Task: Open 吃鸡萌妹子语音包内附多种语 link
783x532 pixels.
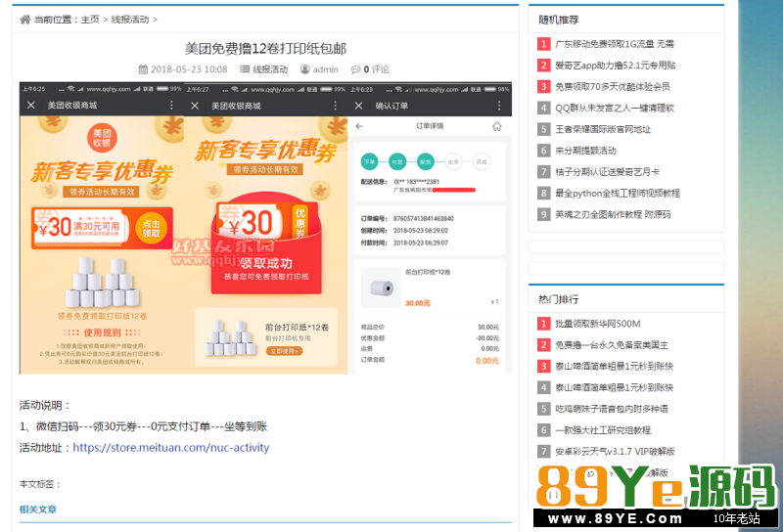Action: 611,409
